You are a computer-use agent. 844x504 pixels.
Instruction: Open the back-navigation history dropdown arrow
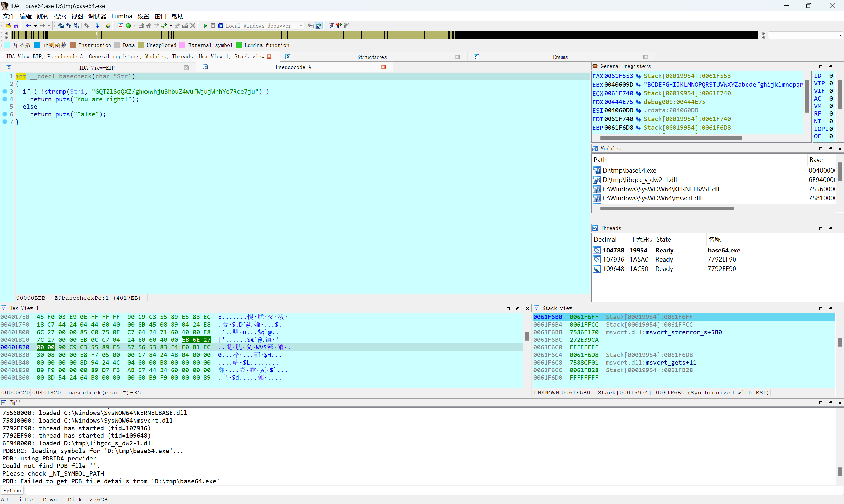35,26
